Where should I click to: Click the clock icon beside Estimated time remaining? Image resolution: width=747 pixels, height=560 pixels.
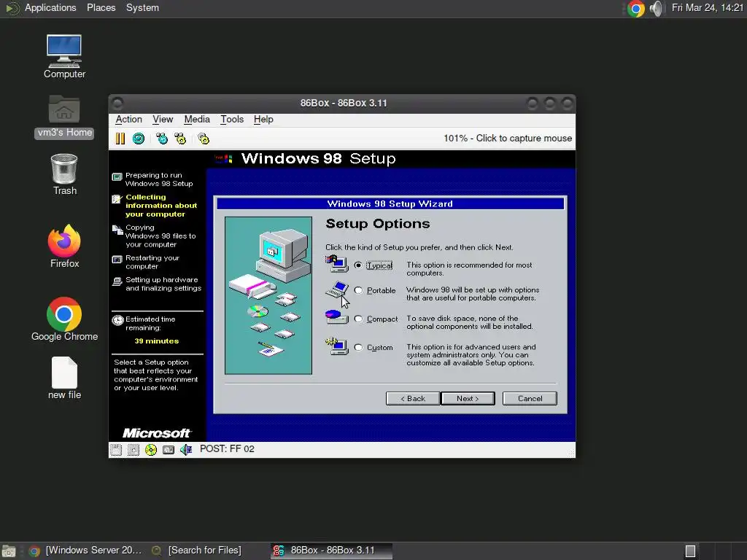[x=117, y=320]
